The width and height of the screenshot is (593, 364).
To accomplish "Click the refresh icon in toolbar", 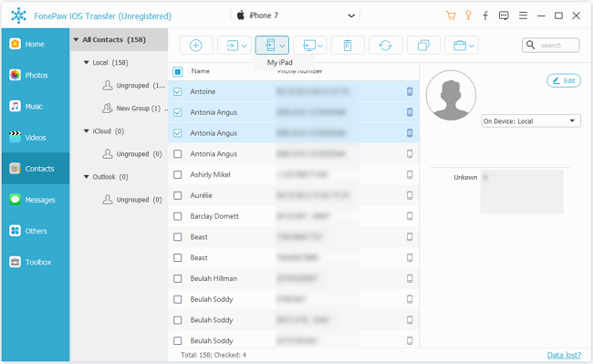I will pyautogui.click(x=385, y=46).
